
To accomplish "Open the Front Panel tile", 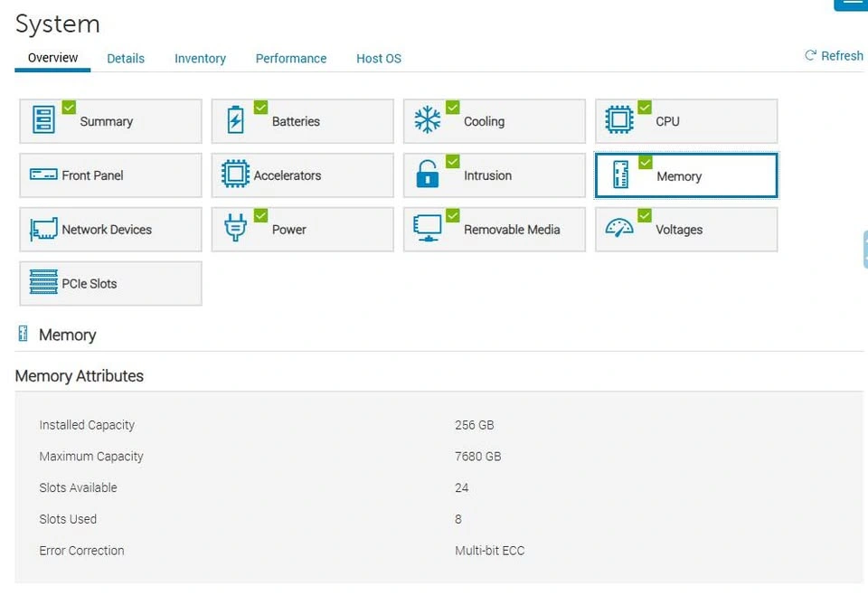I will pyautogui.click(x=110, y=175).
